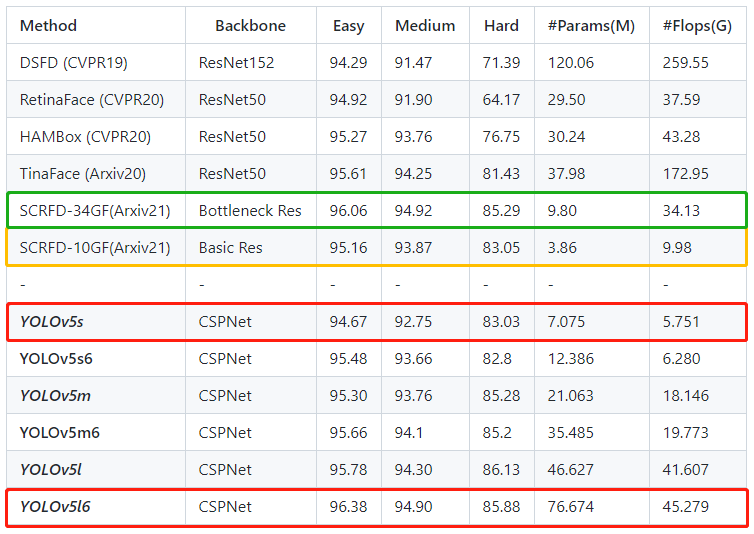The image size is (754, 534).
Task: Click the Easy value 96.38
Action: tap(348, 507)
